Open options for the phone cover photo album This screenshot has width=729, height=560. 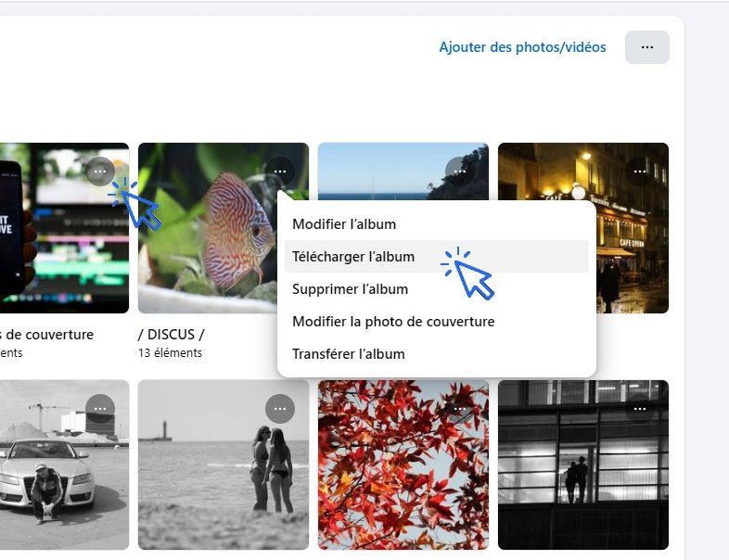click(x=100, y=172)
